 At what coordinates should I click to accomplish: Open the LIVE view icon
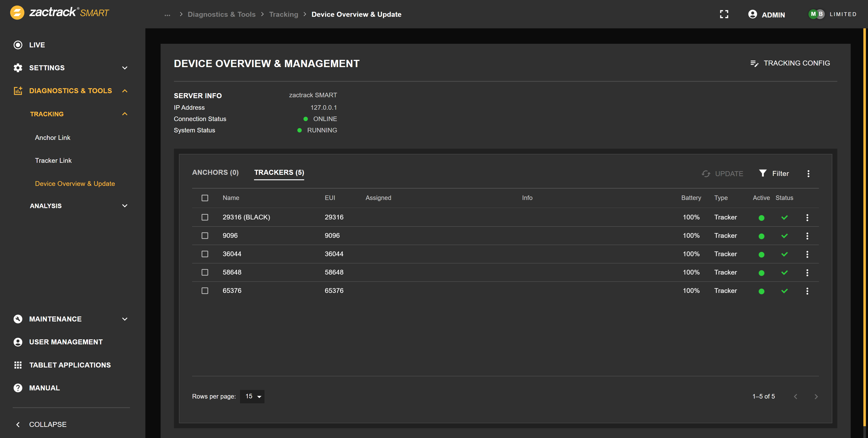18,45
